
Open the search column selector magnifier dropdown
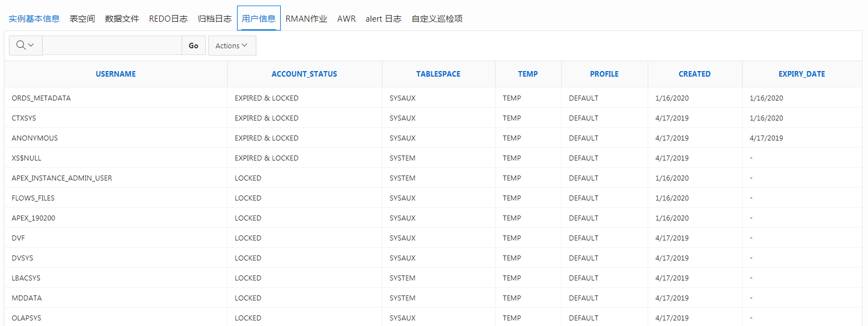26,46
